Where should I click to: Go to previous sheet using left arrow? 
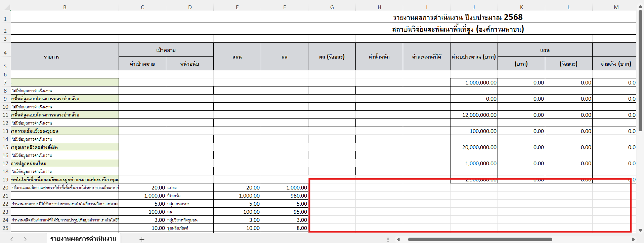click(x=12, y=239)
